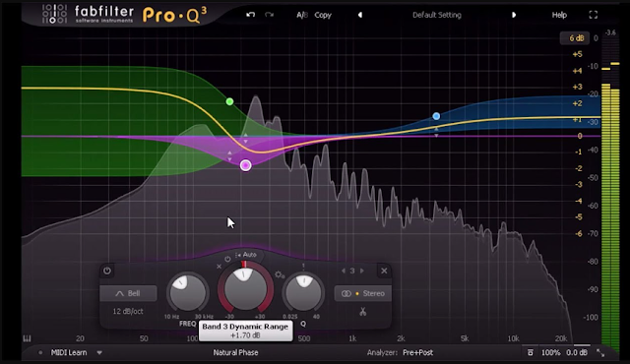Image resolution: width=630 pixels, height=364 pixels.
Task: Click the band gain knob
Action: (x=245, y=288)
